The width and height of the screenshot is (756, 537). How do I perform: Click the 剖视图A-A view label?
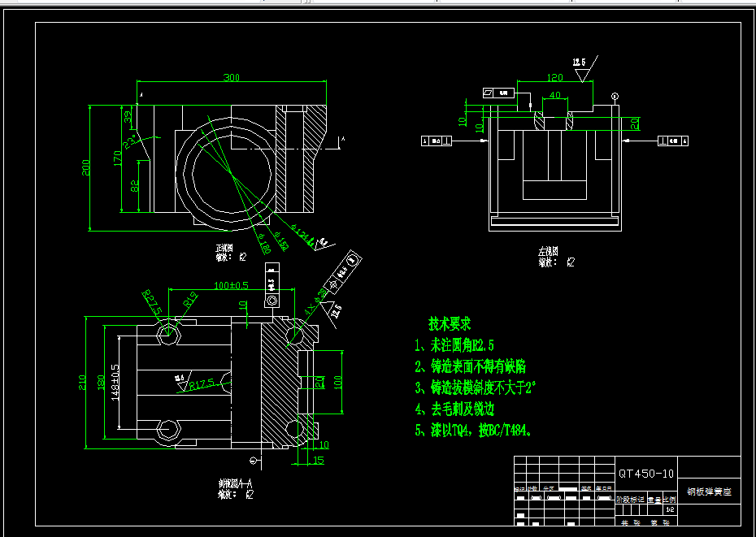click(235, 483)
